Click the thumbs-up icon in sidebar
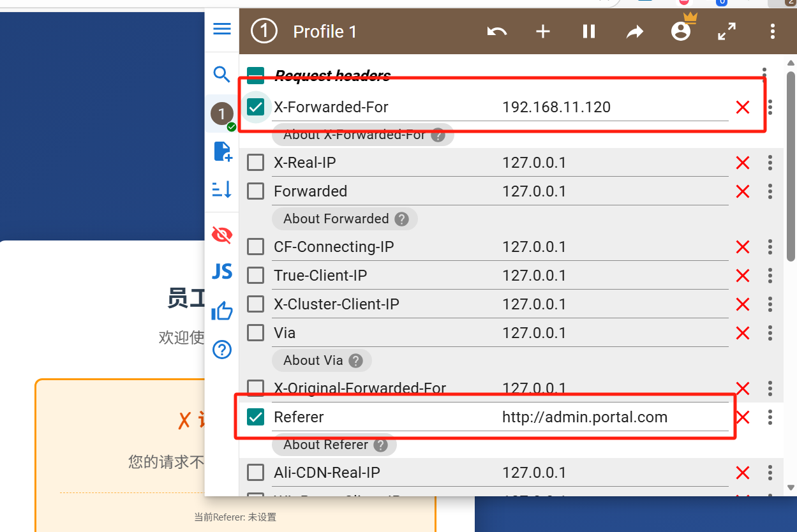797x532 pixels. coord(221,311)
